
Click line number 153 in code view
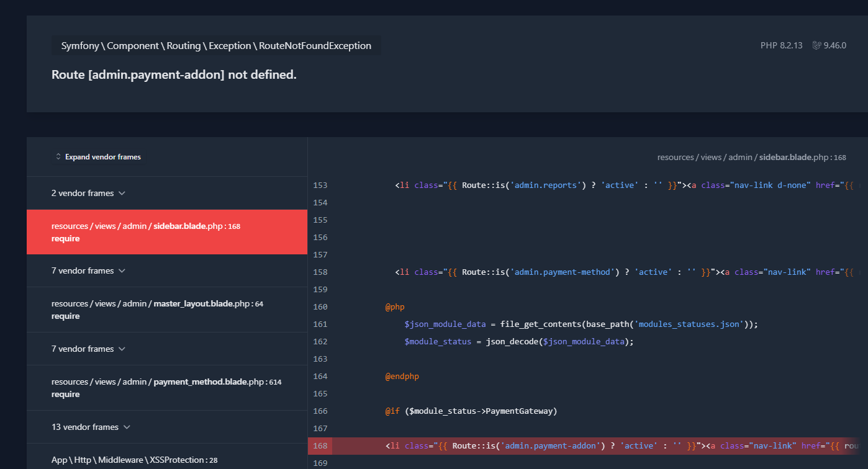pos(320,185)
